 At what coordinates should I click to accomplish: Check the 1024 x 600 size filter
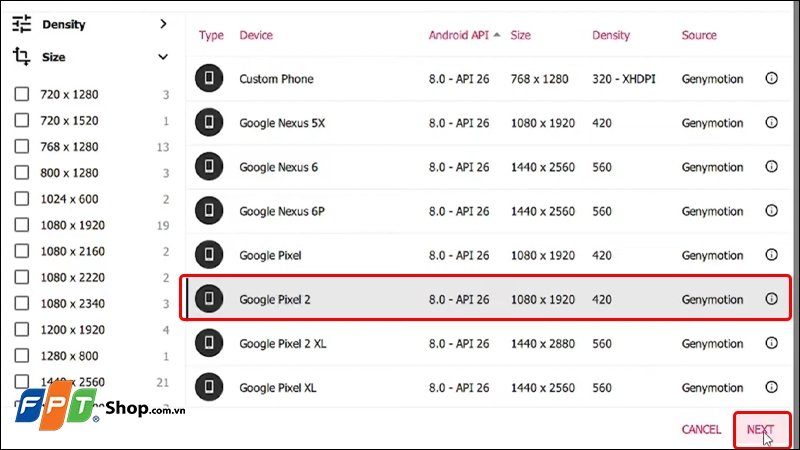coord(22,198)
